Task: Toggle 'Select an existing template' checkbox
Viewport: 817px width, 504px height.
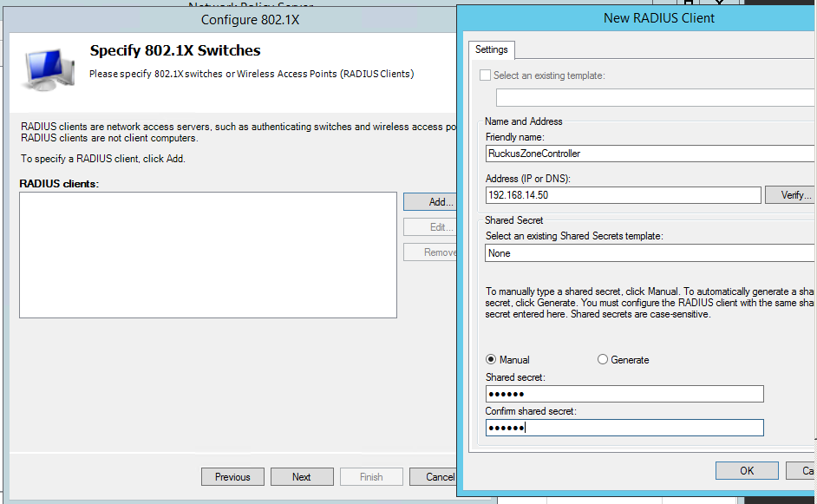Action: point(486,75)
